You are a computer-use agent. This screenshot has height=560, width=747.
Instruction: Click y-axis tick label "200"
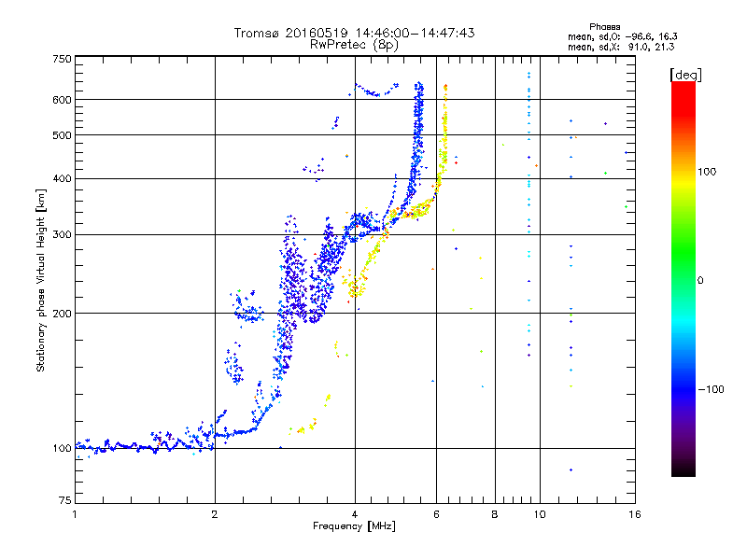tap(63, 314)
